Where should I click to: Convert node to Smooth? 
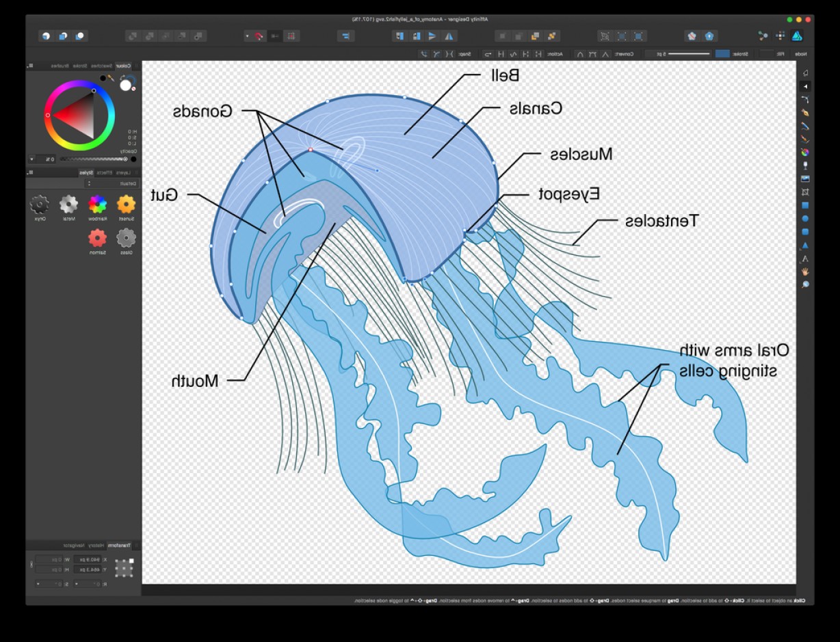592,53
